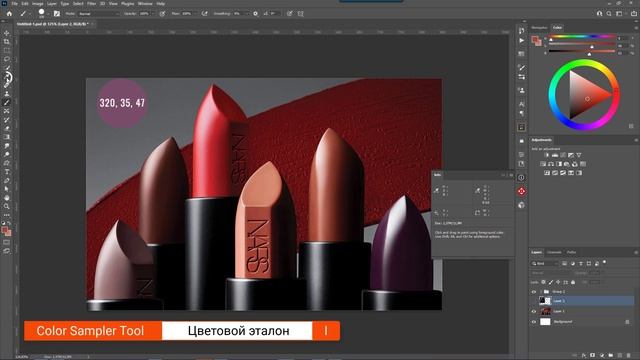
Task: Select the Horizontal Type tool
Action: tap(7, 172)
